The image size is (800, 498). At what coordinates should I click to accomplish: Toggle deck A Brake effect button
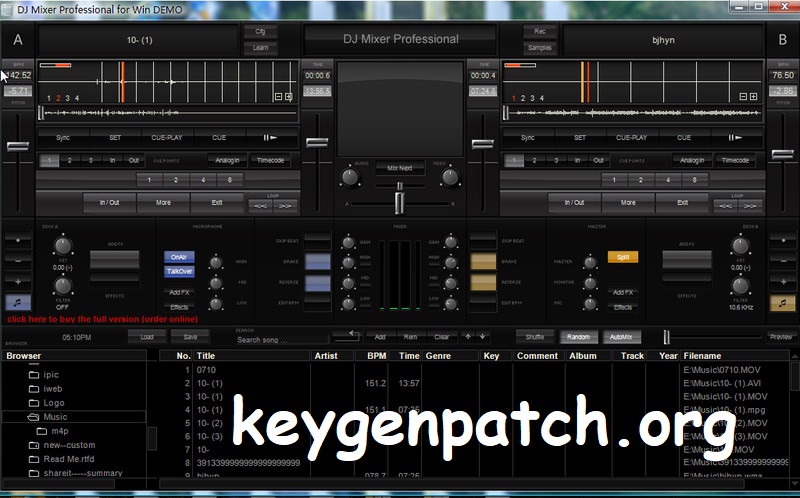click(x=317, y=261)
